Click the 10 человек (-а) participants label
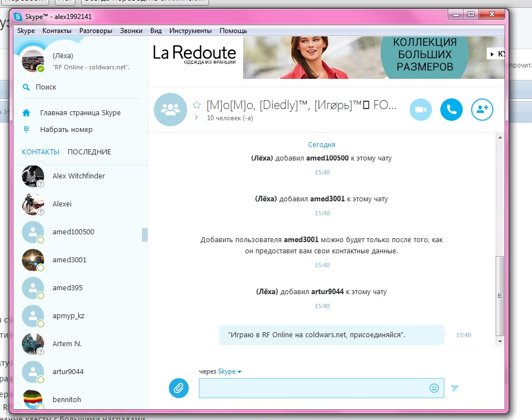 pos(230,118)
